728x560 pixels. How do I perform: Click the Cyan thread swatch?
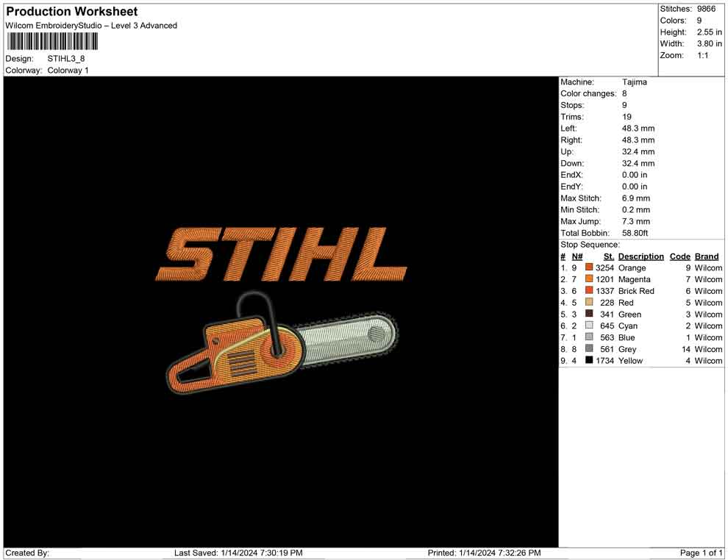coord(589,326)
